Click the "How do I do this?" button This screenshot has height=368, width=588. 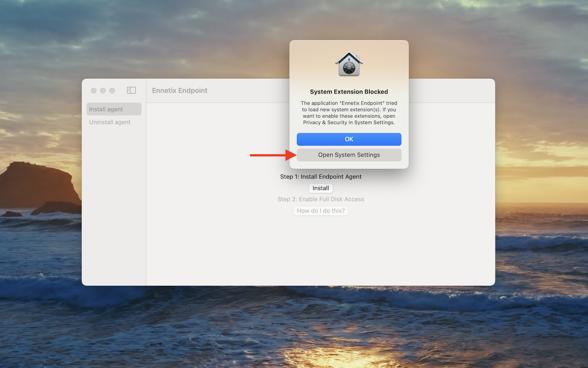321,211
